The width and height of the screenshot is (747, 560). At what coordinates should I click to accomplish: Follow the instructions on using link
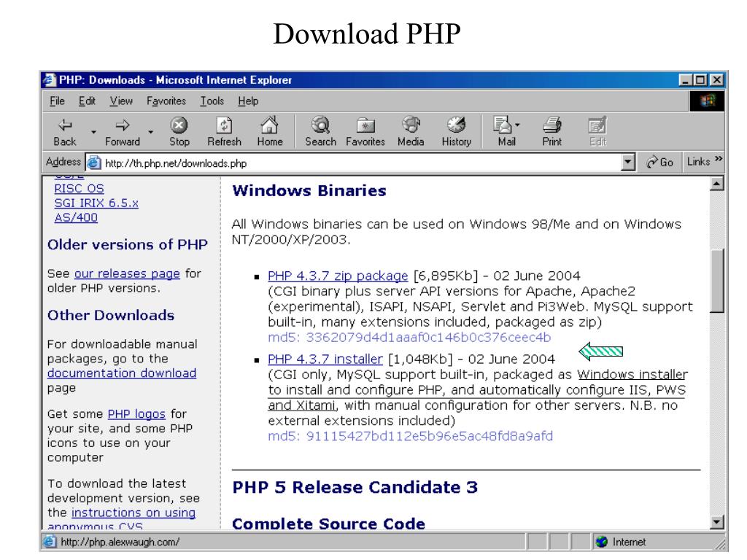[x=133, y=513]
